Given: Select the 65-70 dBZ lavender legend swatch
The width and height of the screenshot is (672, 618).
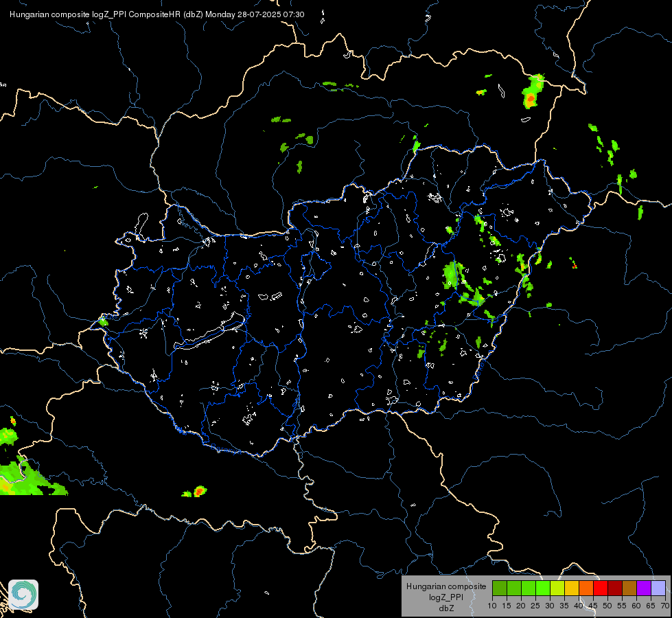Looking at the screenshot, I should tap(658, 588).
